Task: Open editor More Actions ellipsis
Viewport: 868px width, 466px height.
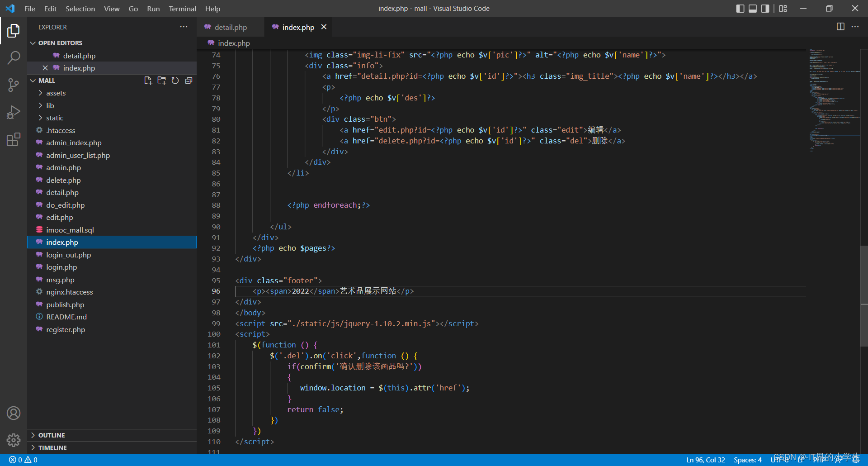Action: click(855, 27)
